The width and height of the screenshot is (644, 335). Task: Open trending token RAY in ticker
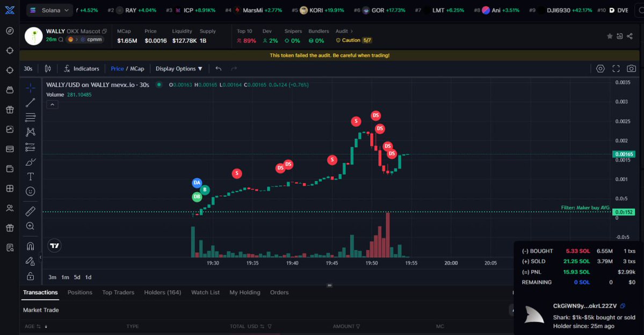click(132, 10)
